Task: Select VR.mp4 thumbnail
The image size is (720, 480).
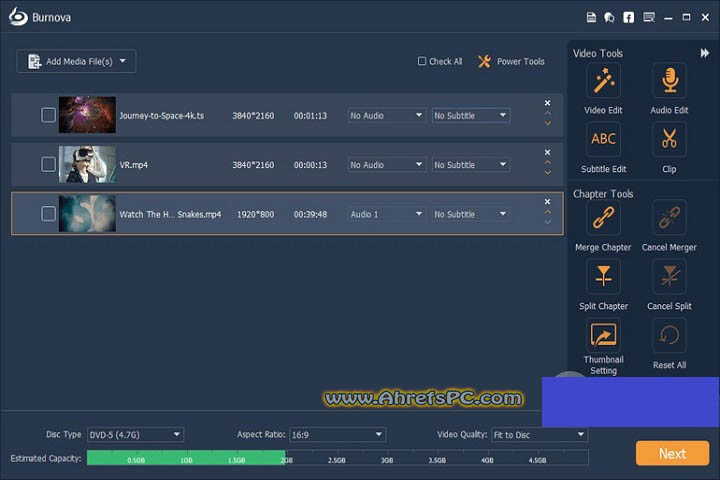Action: click(x=87, y=164)
